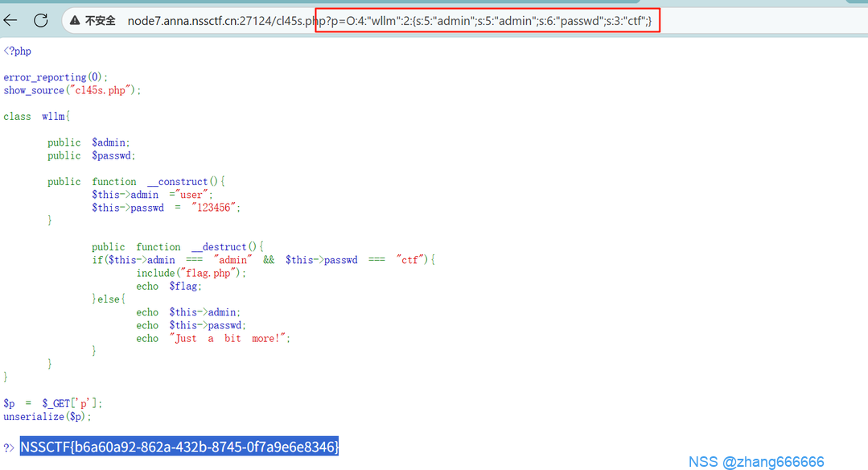The width and height of the screenshot is (868, 470).
Task: Click the 'echo $this->admin;' line
Action: pos(188,312)
